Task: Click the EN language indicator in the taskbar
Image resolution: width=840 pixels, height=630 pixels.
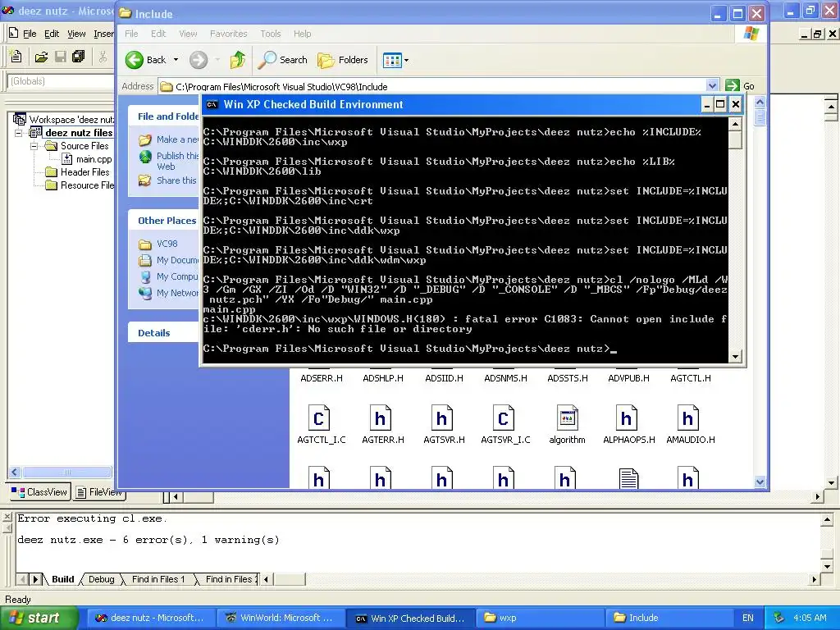Action: tap(748, 618)
